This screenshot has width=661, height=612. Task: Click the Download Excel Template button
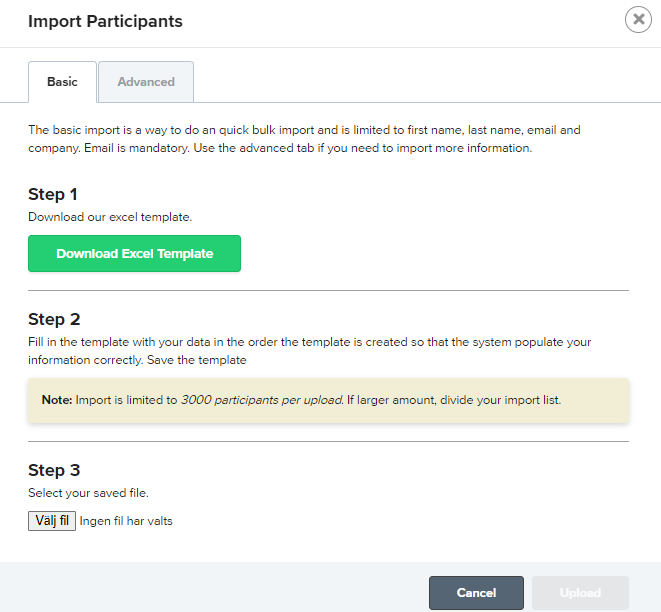tap(134, 253)
